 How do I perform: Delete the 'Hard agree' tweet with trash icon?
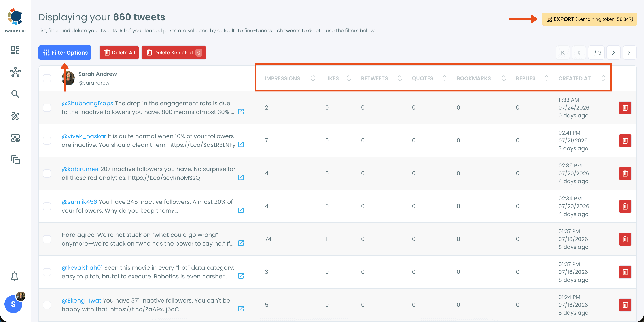coord(625,239)
